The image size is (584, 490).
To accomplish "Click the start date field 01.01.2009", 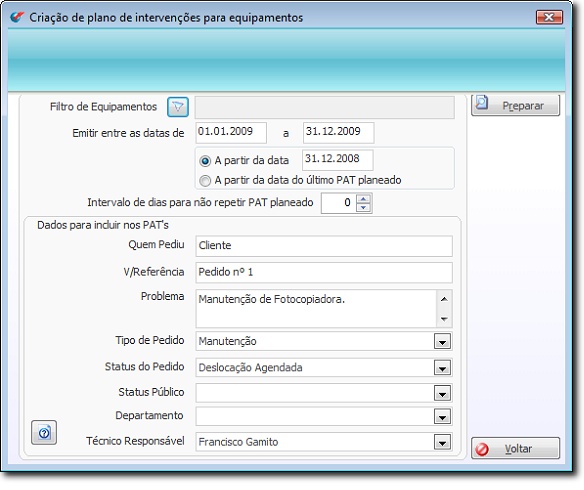I will pos(231,133).
